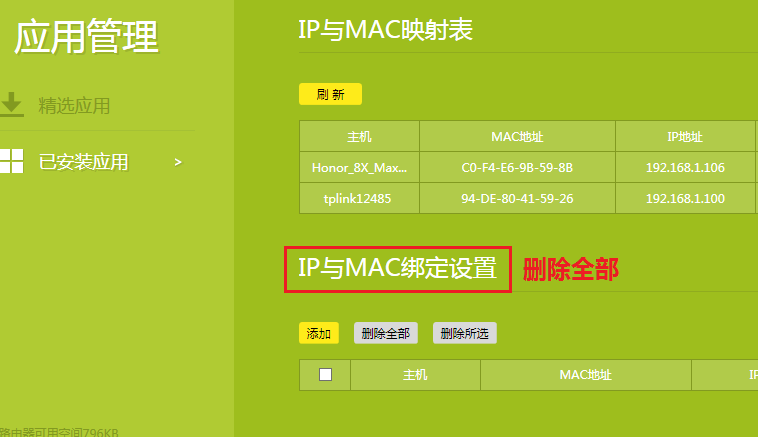Click MAC address C0-F4-E6-9B-59-8B

[517, 167]
